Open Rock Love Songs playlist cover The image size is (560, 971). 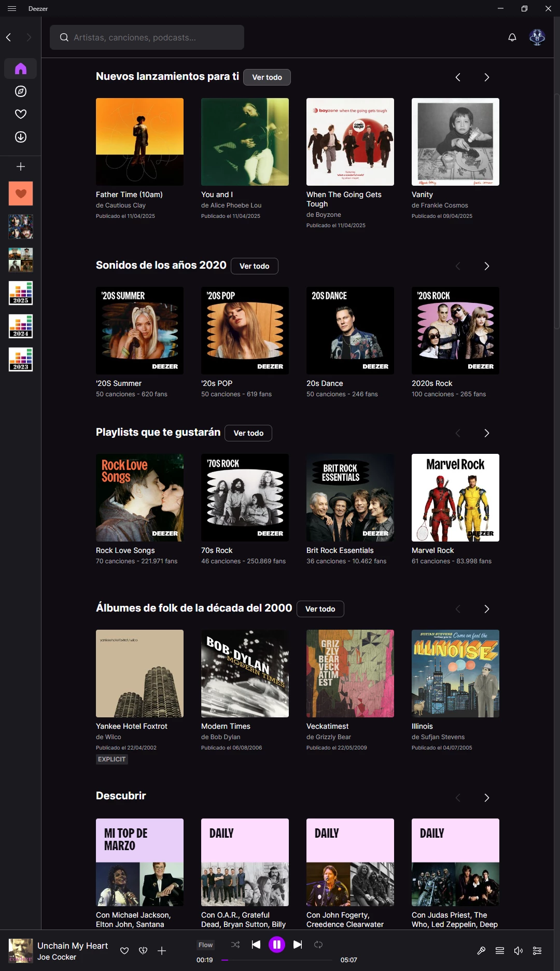pos(139,497)
